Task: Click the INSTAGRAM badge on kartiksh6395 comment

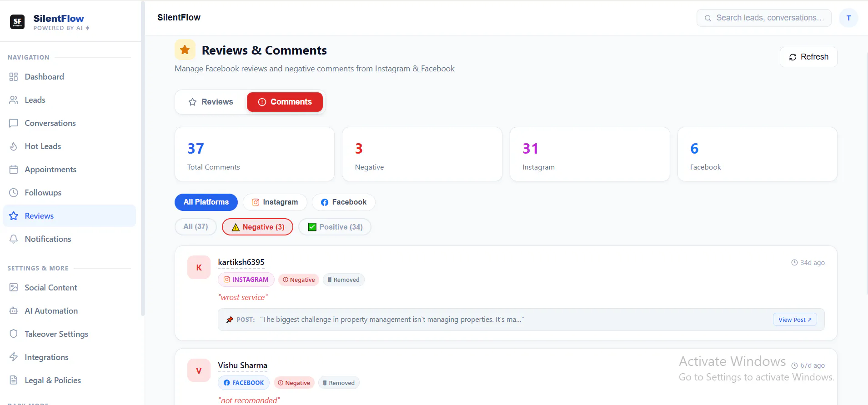Action: [246, 280]
